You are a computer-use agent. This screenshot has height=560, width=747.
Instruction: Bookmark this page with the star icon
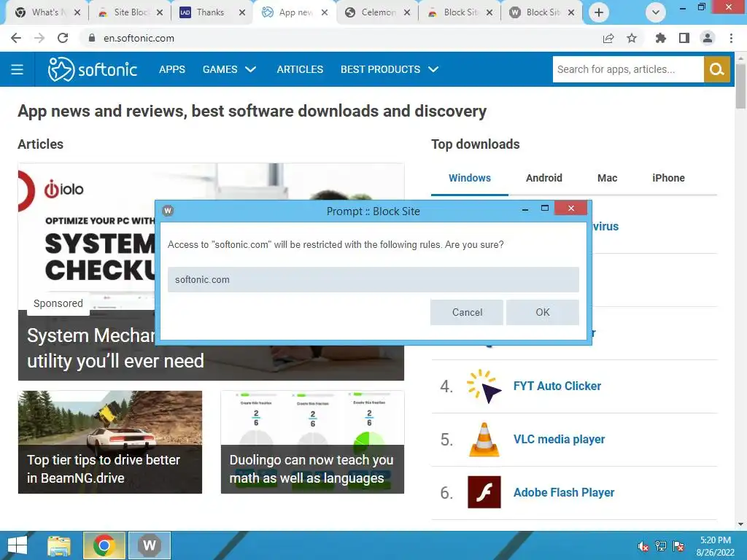(632, 38)
